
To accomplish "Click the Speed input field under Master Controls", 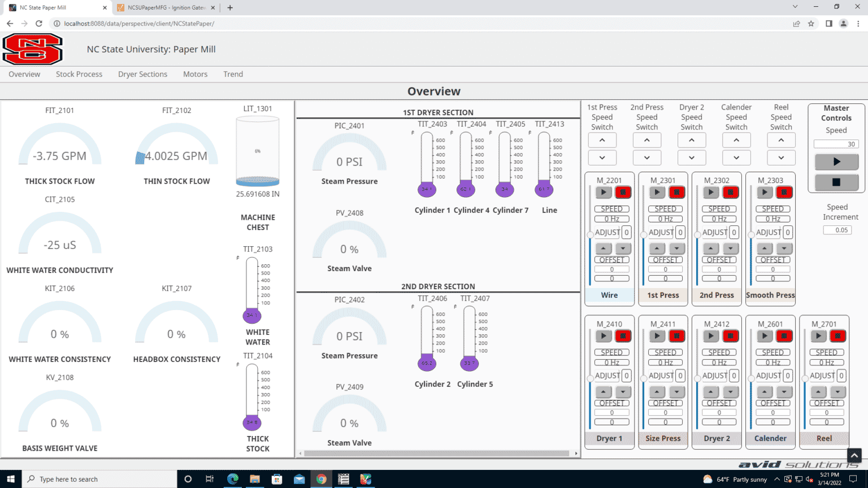I will (x=836, y=144).
